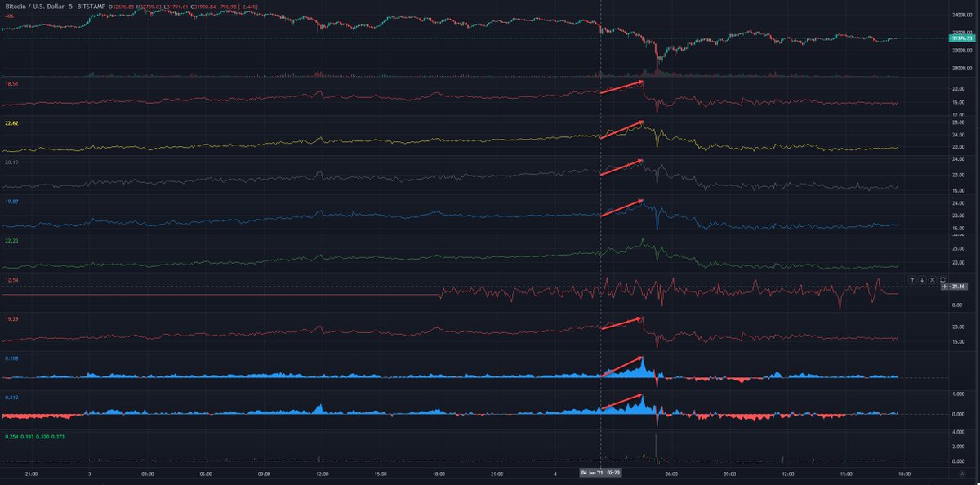
Task: Move the indicator pane up with arrow icon
Action: point(912,280)
